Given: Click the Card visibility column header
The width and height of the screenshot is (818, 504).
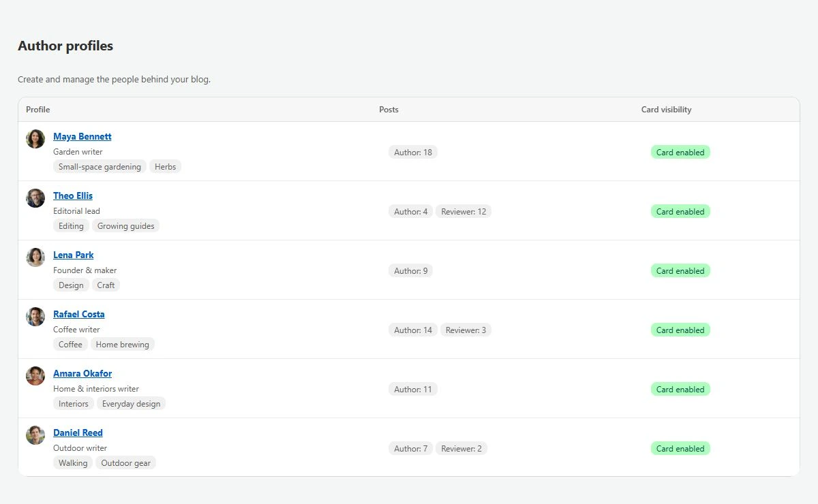Looking at the screenshot, I should 667,110.
